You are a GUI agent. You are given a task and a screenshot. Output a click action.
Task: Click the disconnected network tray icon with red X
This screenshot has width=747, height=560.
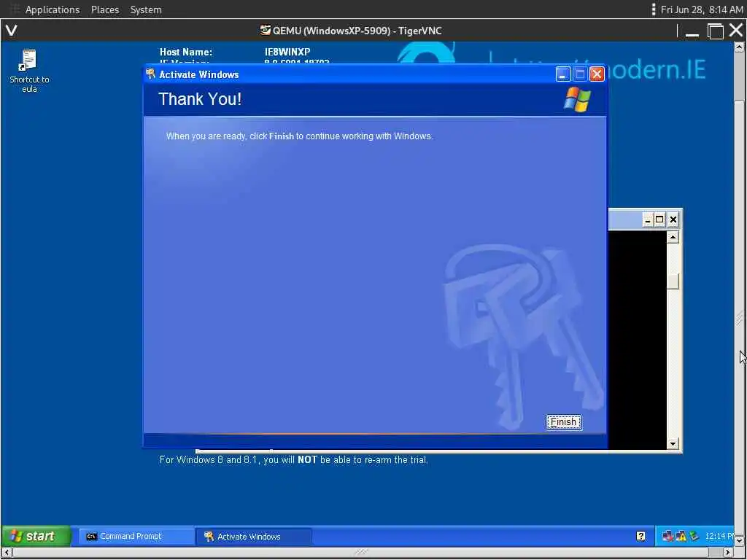pos(668,536)
